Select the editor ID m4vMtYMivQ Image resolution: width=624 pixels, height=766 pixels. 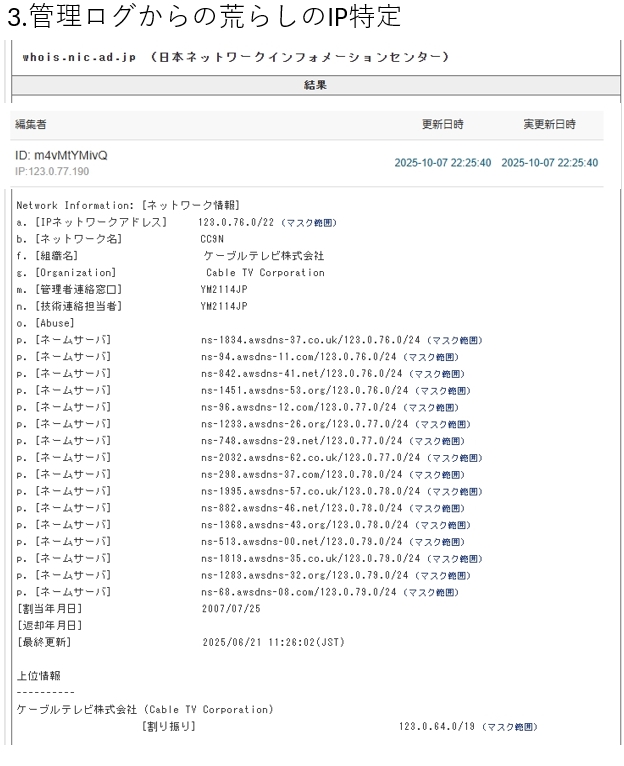click(x=60, y=156)
